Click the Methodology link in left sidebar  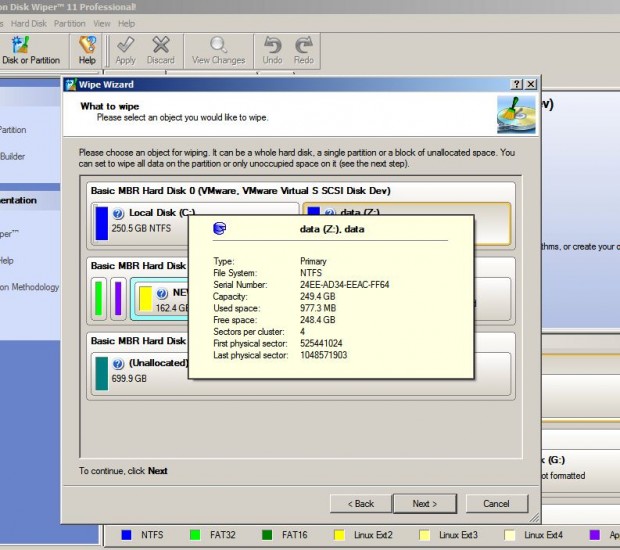pos(30,287)
